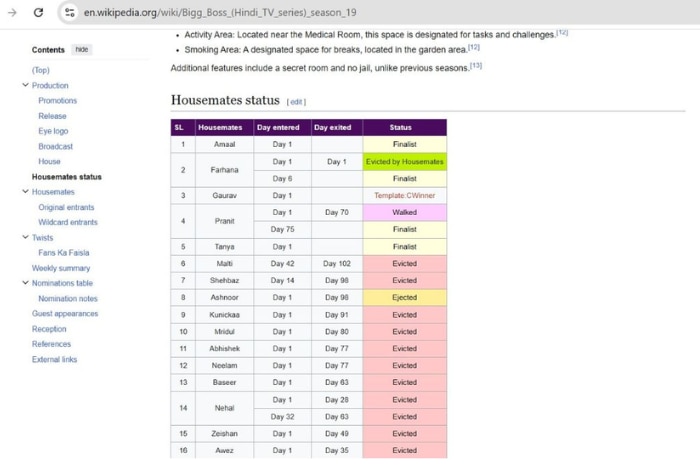Viewport: 700px width, 472px height.
Task: Navigate to Wildcard entrants section
Action: tap(68, 222)
